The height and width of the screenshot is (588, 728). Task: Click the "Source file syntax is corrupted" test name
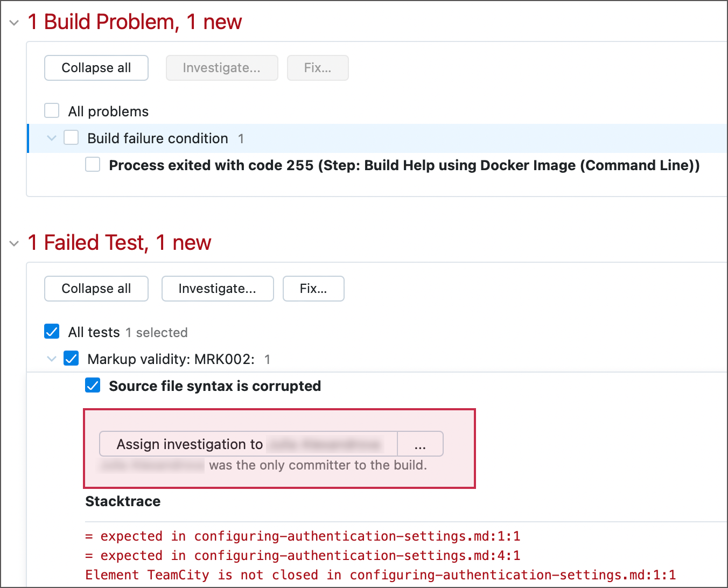tap(215, 386)
